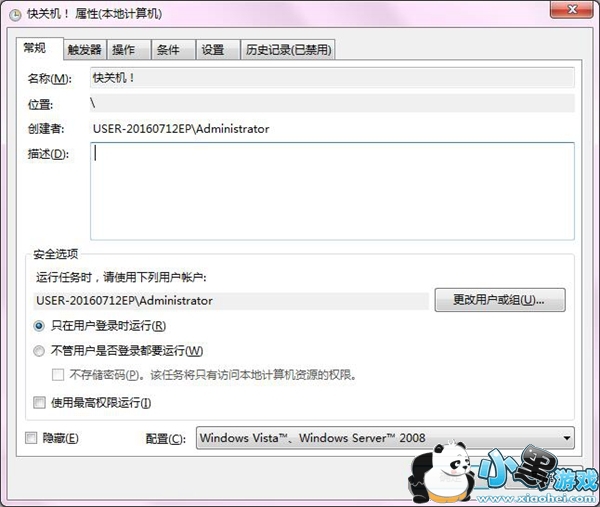Close the 快关机！属性 dialog
Viewport: 600px width, 507px height.
572,9
